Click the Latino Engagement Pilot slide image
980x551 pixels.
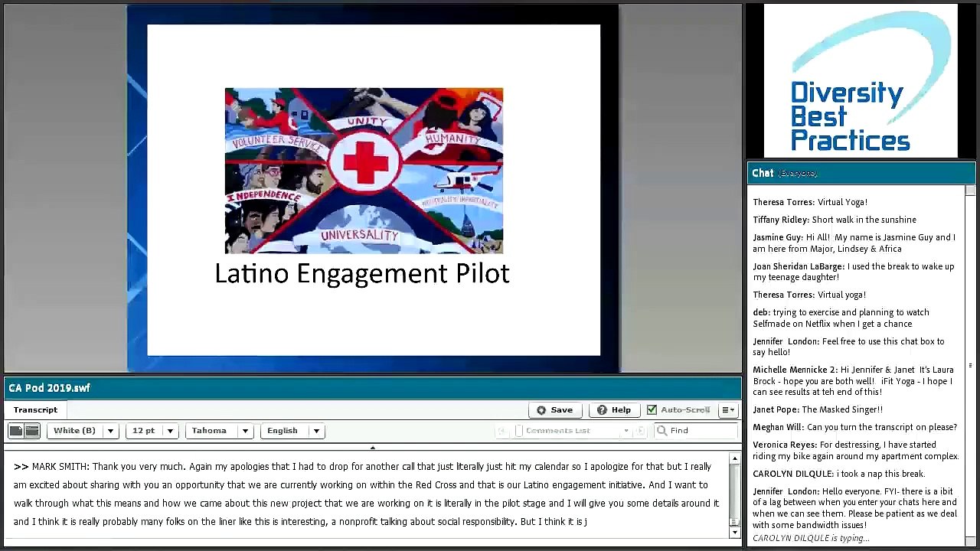tap(364, 171)
